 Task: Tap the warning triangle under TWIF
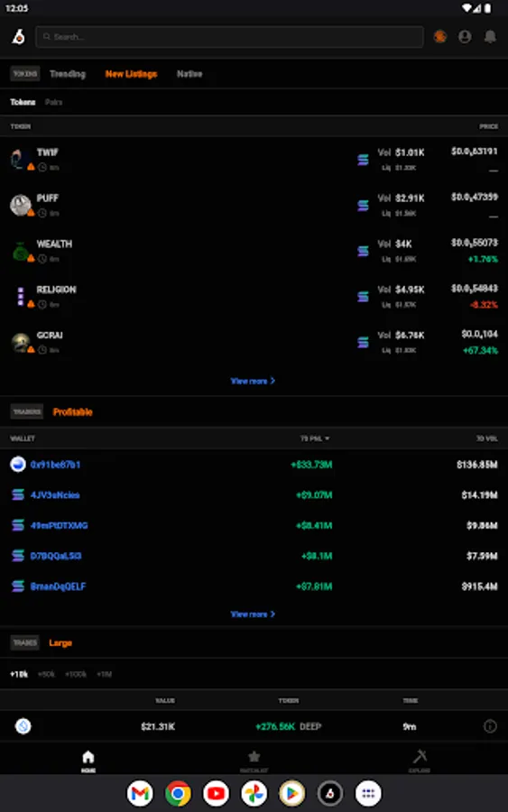pos(31,167)
